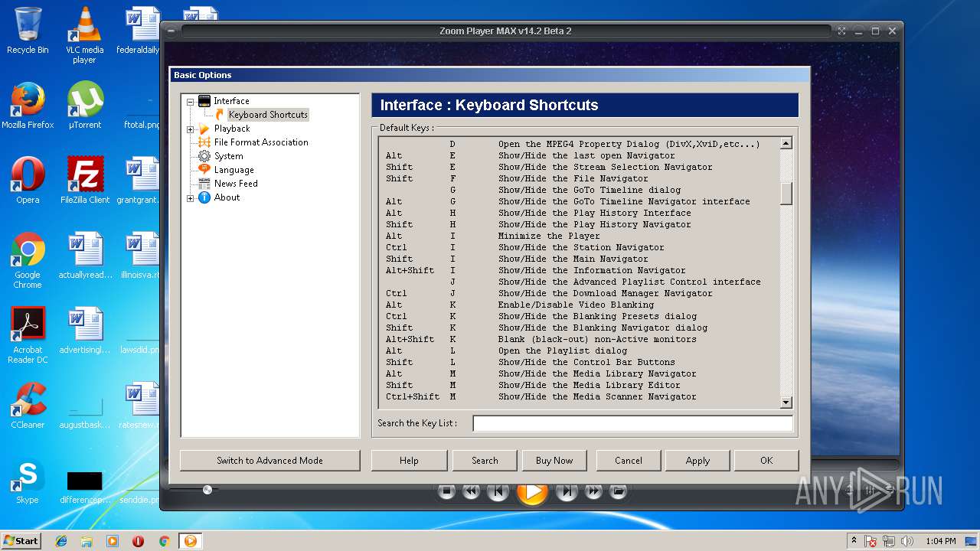
Task: Click the Playback arrow icon
Action: (x=204, y=129)
